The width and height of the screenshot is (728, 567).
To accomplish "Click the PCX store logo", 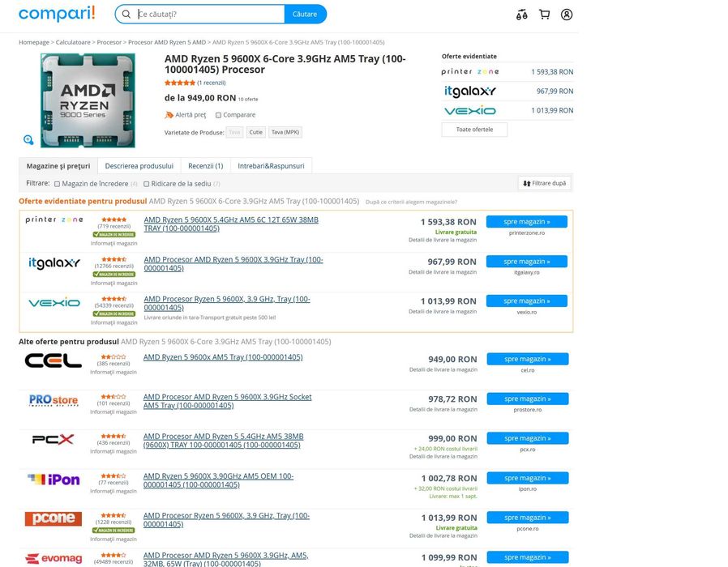I will click(x=53, y=439).
